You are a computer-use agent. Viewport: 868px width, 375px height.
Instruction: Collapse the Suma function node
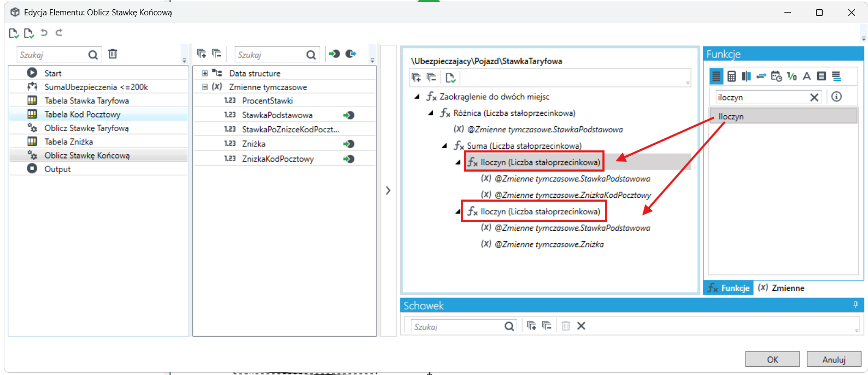coord(444,146)
